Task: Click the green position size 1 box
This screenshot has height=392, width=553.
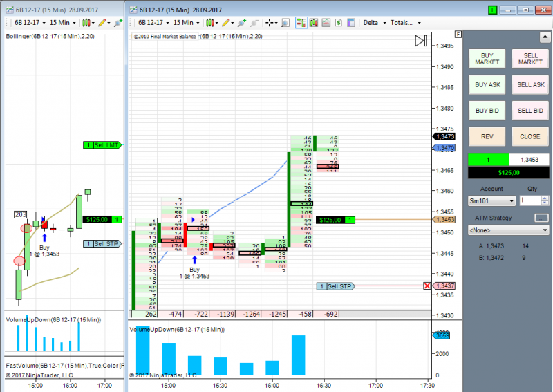Action: click(x=488, y=160)
